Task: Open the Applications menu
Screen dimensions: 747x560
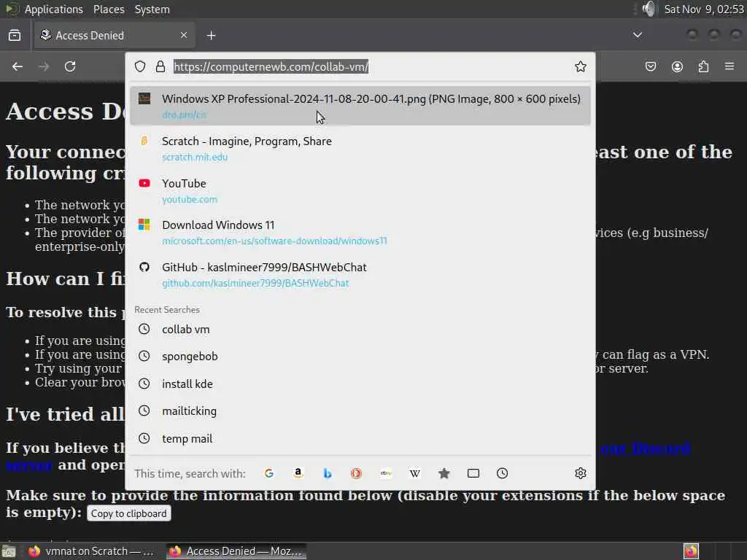Action: pyautogui.click(x=54, y=9)
